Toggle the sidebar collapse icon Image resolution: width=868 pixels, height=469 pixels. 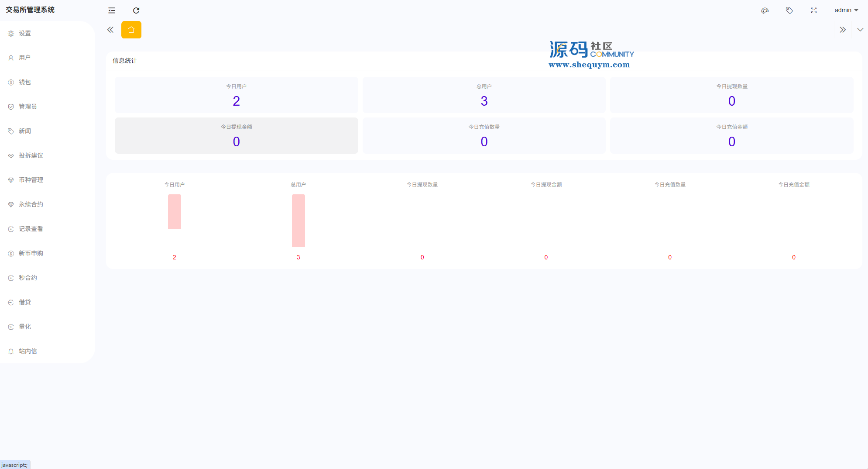pyautogui.click(x=112, y=10)
